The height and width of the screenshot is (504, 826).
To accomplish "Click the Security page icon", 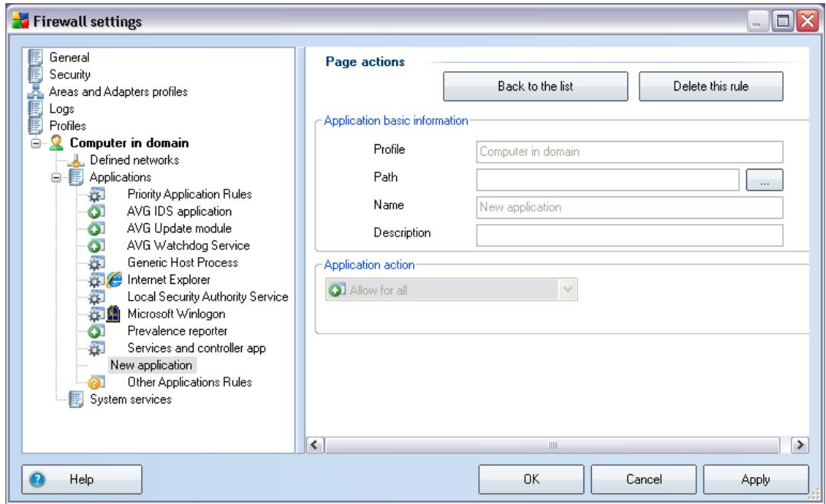I will click(x=35, y=74).
